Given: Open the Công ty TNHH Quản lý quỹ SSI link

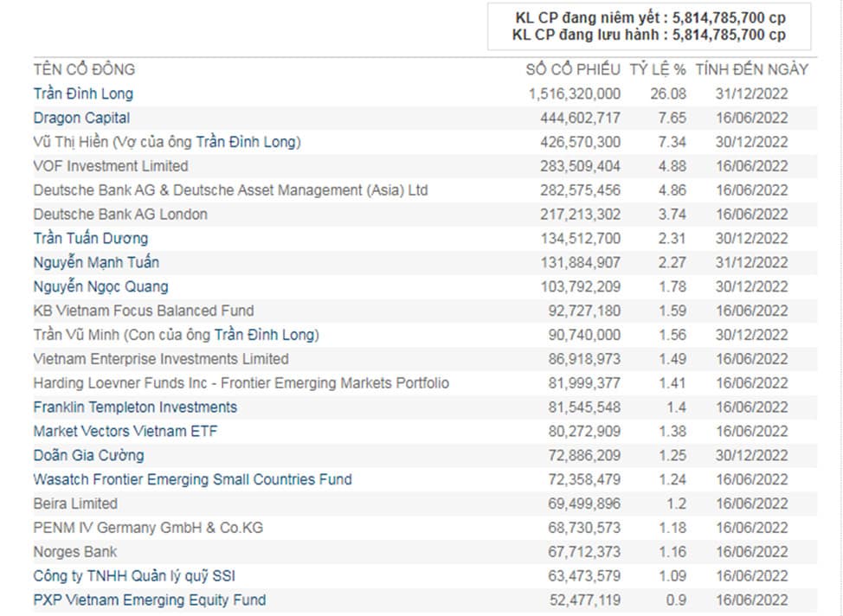Looking at the screenshot, I should [x=134, y=575].
